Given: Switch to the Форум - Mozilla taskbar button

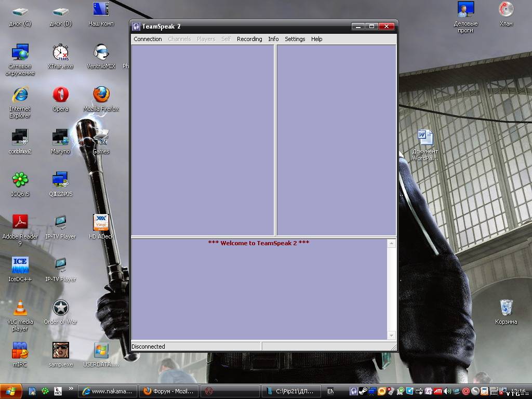Looking at the screenshot, I should click(x=169, y=391).
